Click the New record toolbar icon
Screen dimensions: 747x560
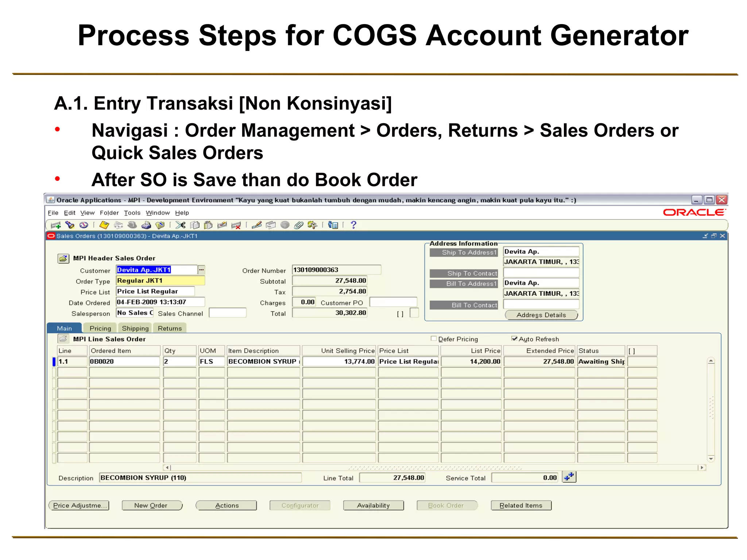pyautogui.click(x=56, y=225)
